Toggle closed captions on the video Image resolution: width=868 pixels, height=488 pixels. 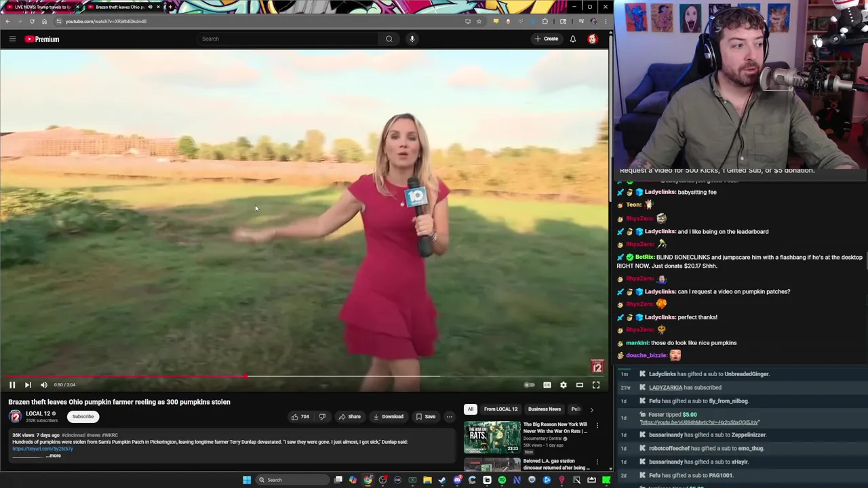click(x=547, y=385)
